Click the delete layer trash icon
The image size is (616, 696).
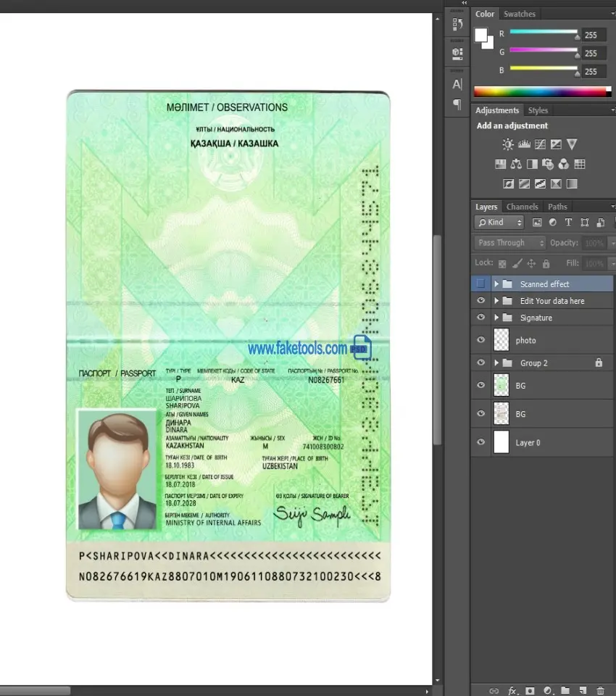coord(600,691)
